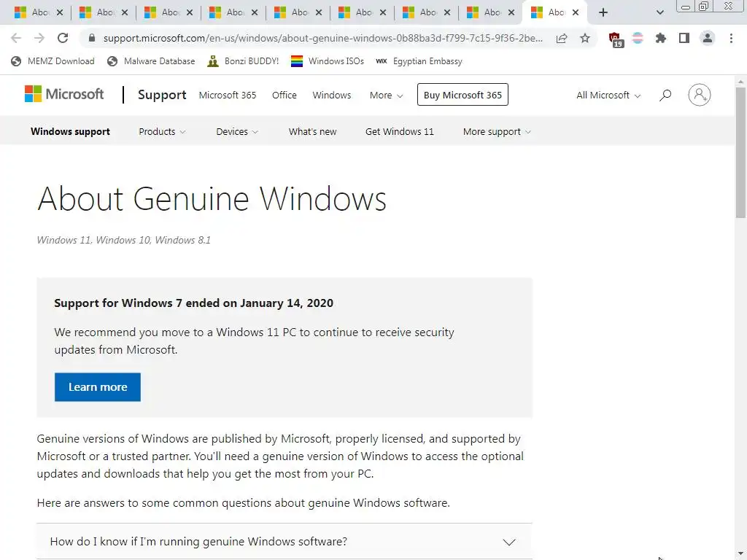This screenshot has height=560, width=747.
Task: Open the site search magnifier icon
Action: (665, 96)
